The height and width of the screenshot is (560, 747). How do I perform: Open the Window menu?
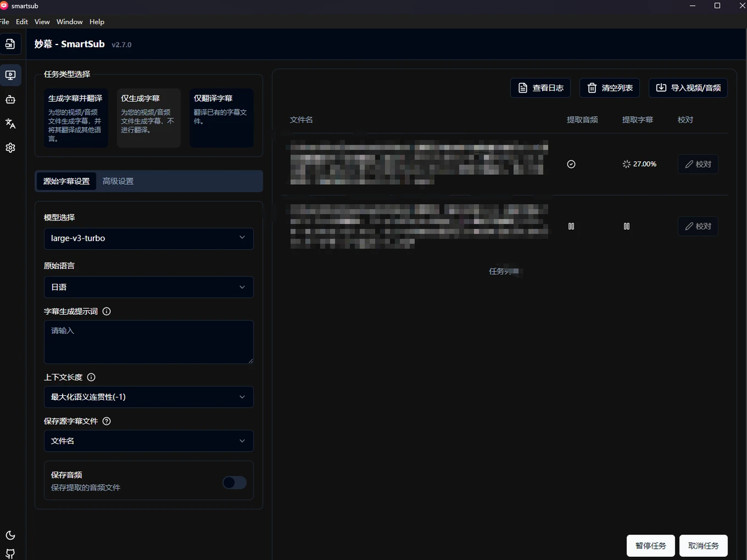point(70,22)
